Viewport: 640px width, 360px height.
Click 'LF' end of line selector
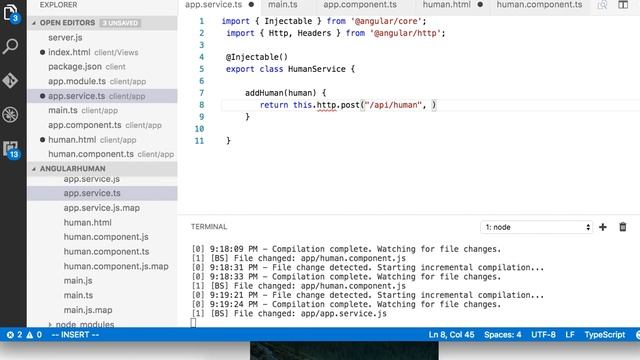(x=570, y=335)
